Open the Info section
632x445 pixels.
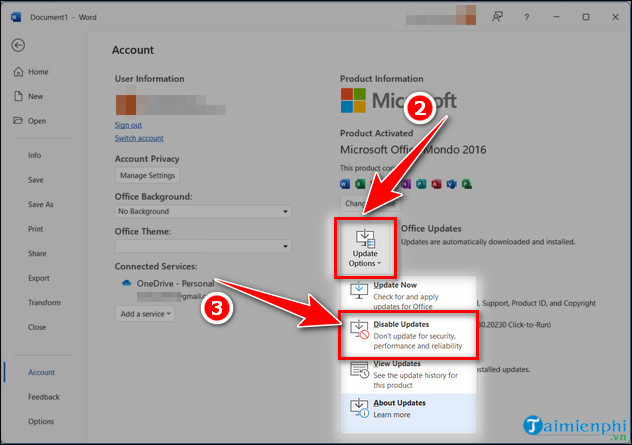click(34, 155)
